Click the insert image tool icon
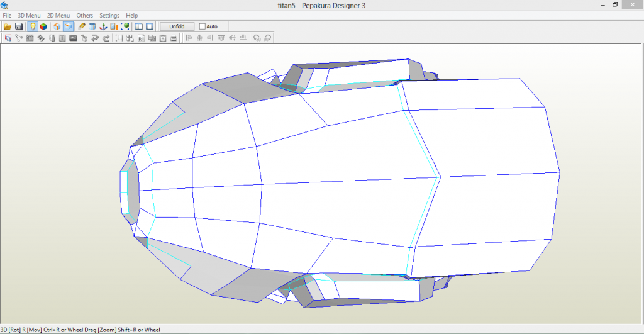The image size is (644, 334). pos(73,38)
